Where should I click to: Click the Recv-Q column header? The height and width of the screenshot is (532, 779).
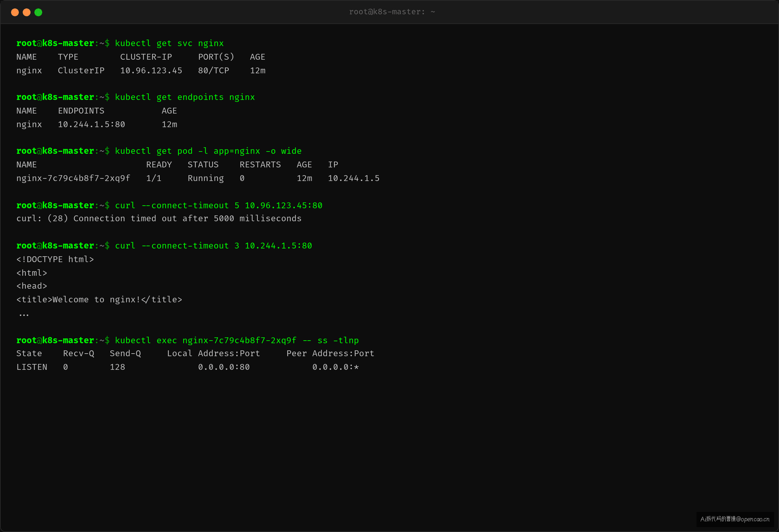pos(79,354)
